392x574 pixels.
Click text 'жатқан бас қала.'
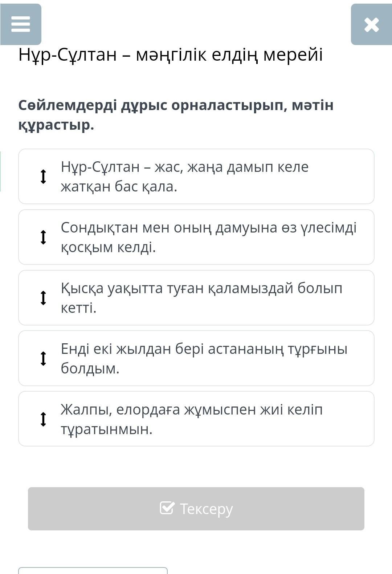point(119,187)
